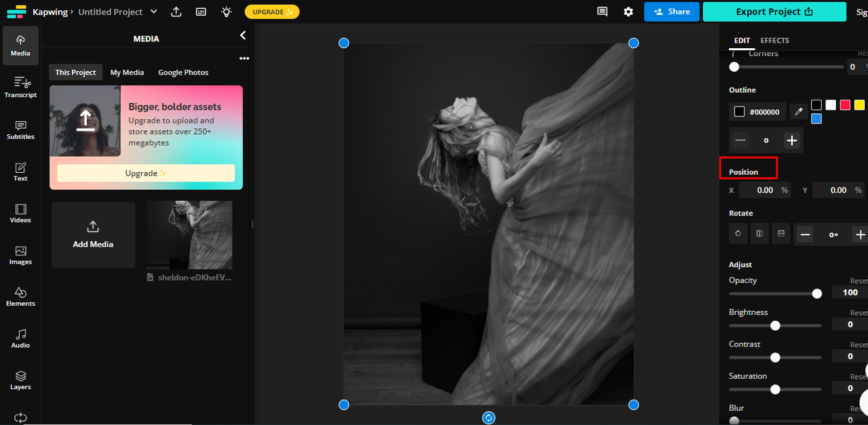Click the upload icon in top bar
868x425 pixels.
coord(176,12)
